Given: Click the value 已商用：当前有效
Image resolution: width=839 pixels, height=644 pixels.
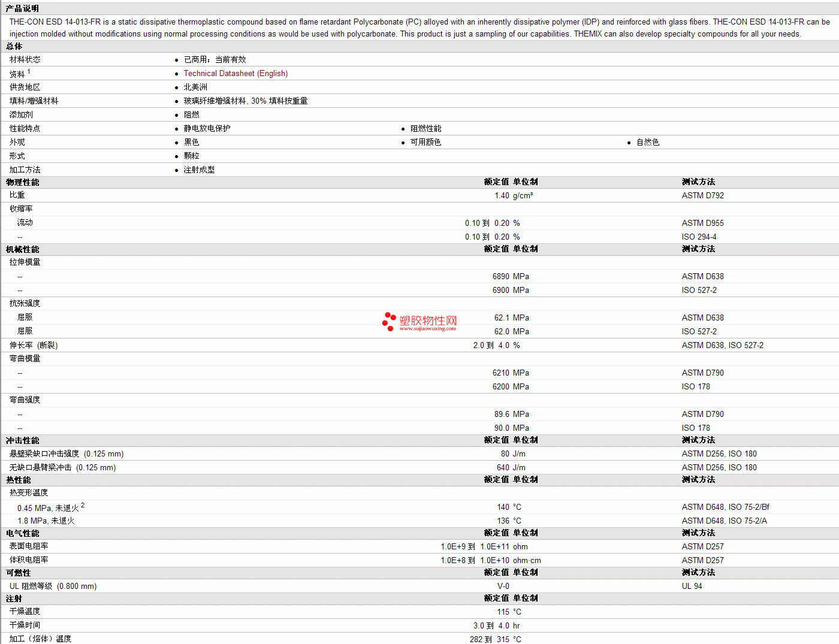Looking at the screenshot, I should click(x=215, y=59).
